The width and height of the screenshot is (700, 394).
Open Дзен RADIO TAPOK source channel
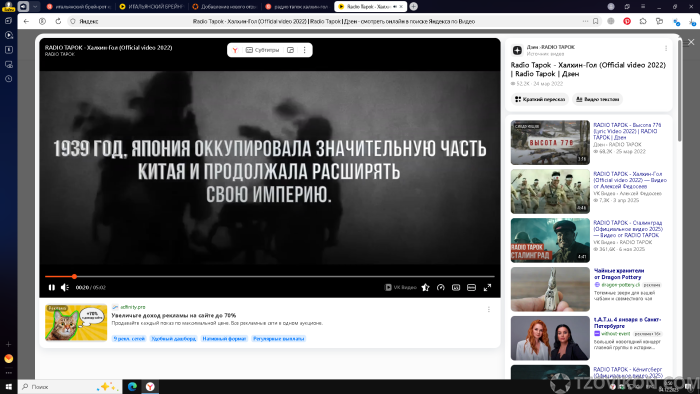tap(550, 47)
